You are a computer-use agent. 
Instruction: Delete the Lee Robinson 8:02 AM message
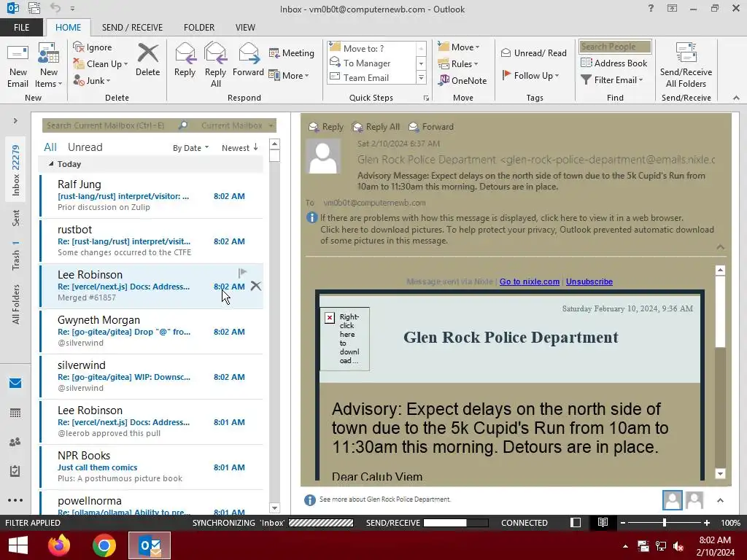click(x=256, y=286)
